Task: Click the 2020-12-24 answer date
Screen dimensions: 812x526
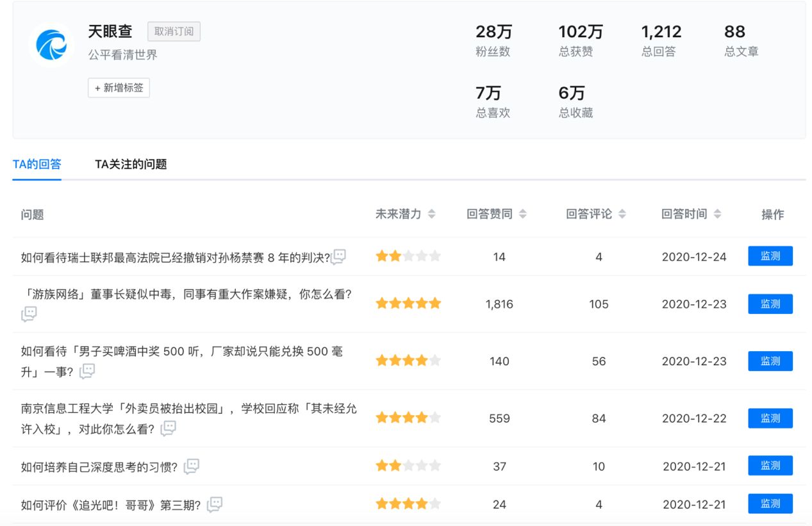Action: (x=694, y=257)
